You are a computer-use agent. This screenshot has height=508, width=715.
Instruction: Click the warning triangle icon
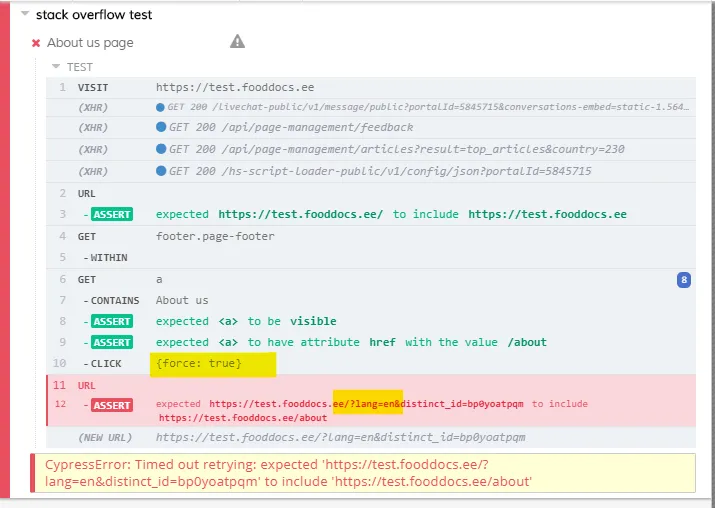click(x=237, y=41)
